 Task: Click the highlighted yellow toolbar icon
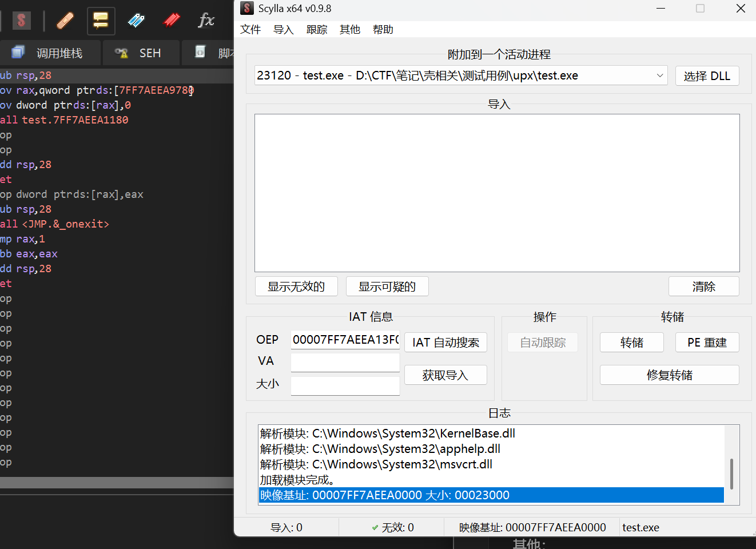point(101,21)
